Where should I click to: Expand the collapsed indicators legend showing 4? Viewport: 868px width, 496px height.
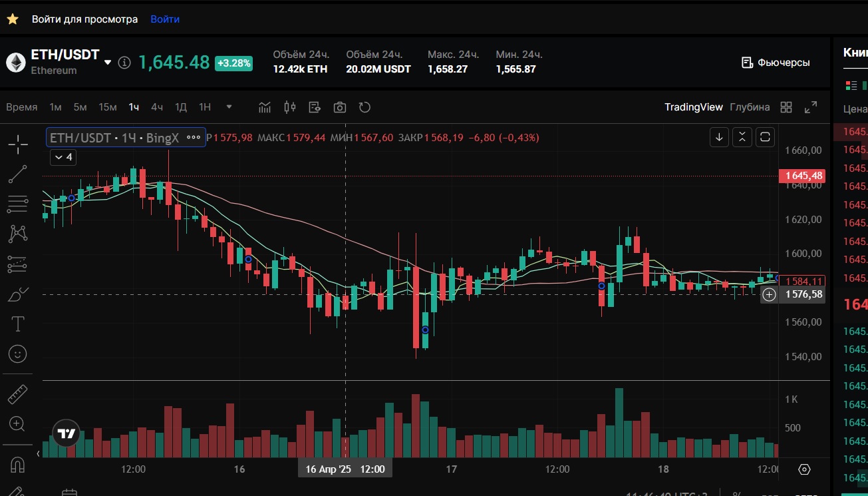64,158
